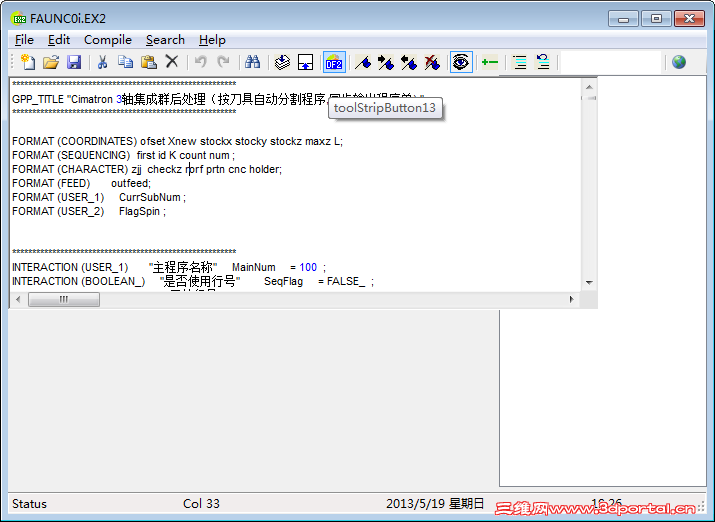Click the indent lines icon
The width and height of the screenshot is (715, 522).
(x=519, y=62)
